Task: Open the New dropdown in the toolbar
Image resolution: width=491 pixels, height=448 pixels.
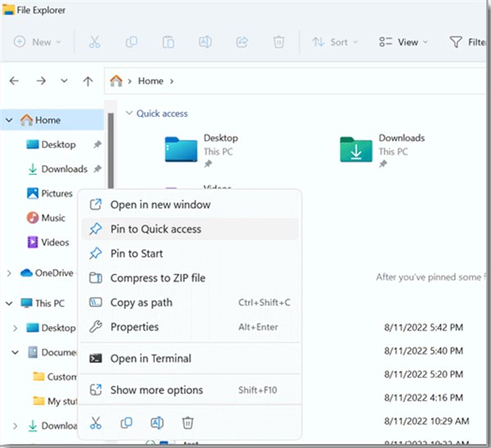Action: (x=37, y=42)
